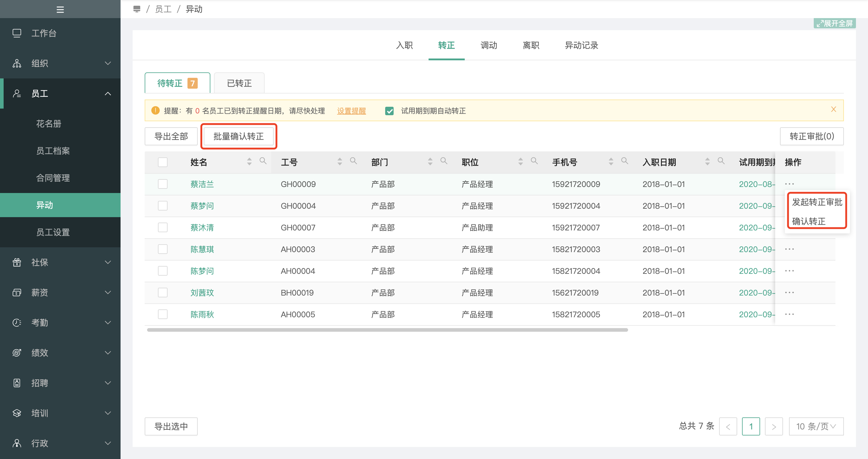Open the 10 条/页 page size dropdown
868x459 pixels.
click(816, 427)
